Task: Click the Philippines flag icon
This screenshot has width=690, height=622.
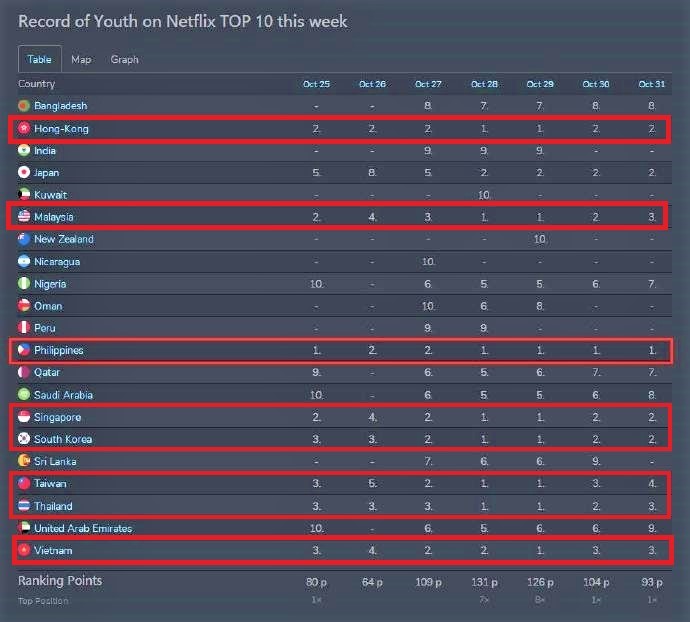Action: (24, 351)
